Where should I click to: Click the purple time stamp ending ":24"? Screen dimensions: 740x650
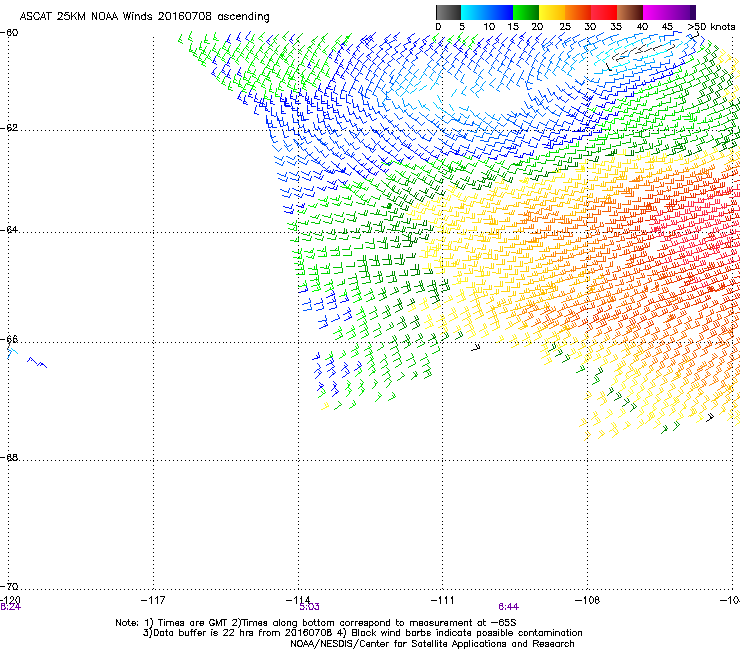10,607
